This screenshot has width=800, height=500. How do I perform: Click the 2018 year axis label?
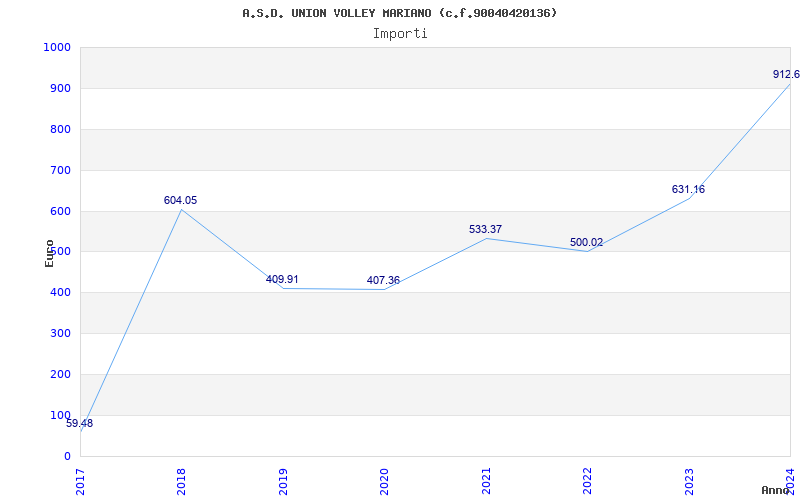pos(182,478)
